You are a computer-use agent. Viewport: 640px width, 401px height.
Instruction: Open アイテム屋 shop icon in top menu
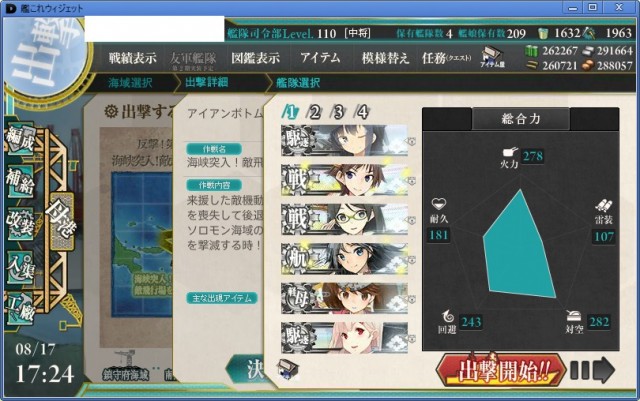(x=492, y=57)
